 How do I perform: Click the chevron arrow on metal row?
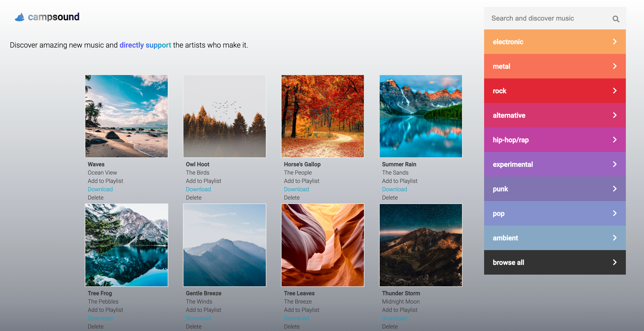615,66
